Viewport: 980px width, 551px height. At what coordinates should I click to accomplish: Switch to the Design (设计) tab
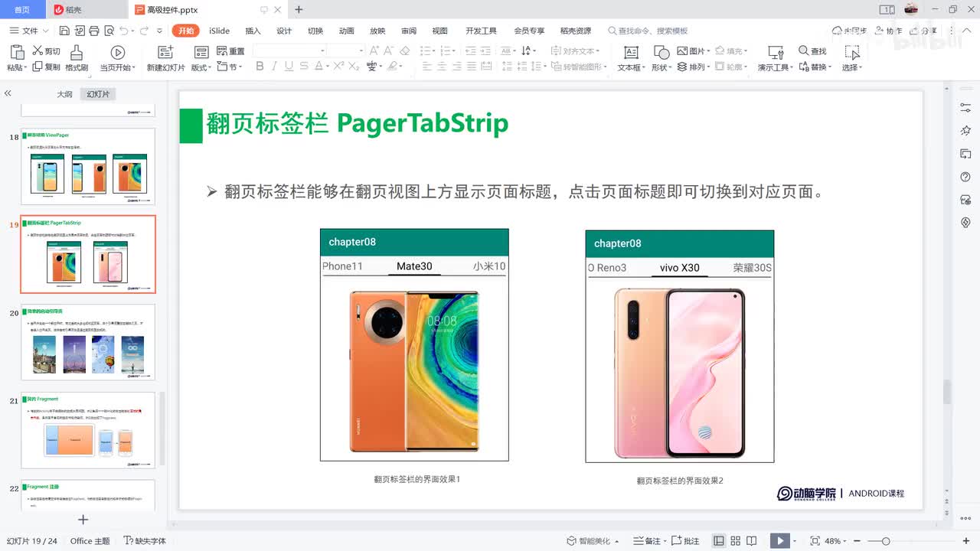[284, 31]
